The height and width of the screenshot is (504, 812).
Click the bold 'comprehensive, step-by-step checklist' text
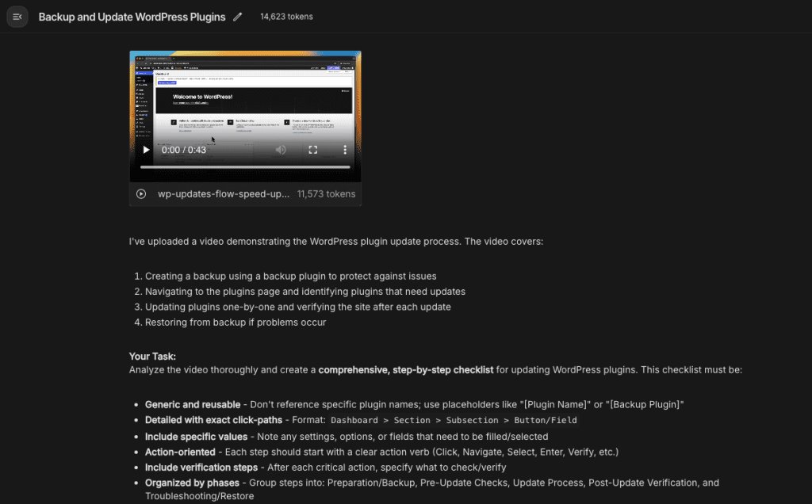[x=406, y=369]
